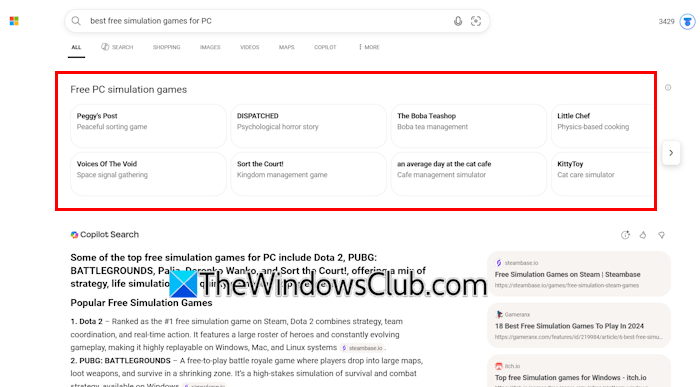Open an average day at the cat cafe card
Screen dimensions: 700x387
pyautogui.click(x=469, y=174)
